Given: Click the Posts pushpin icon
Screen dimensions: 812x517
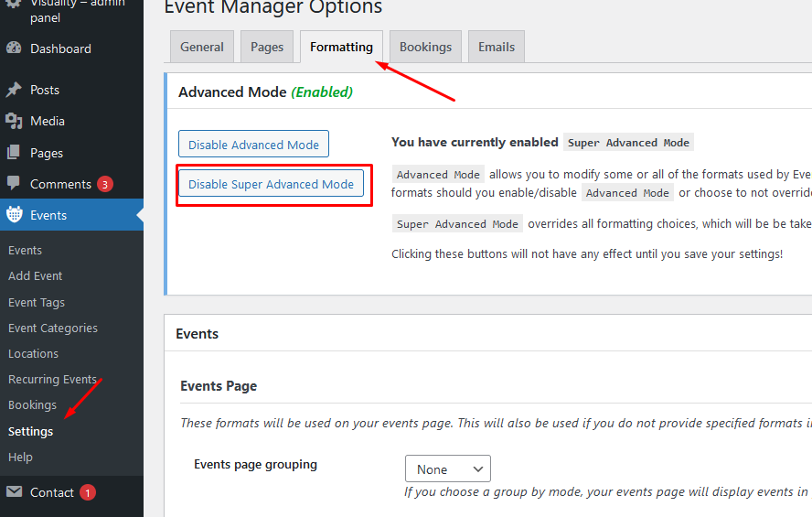Looking at the screenshot, I should pos(14,90).
